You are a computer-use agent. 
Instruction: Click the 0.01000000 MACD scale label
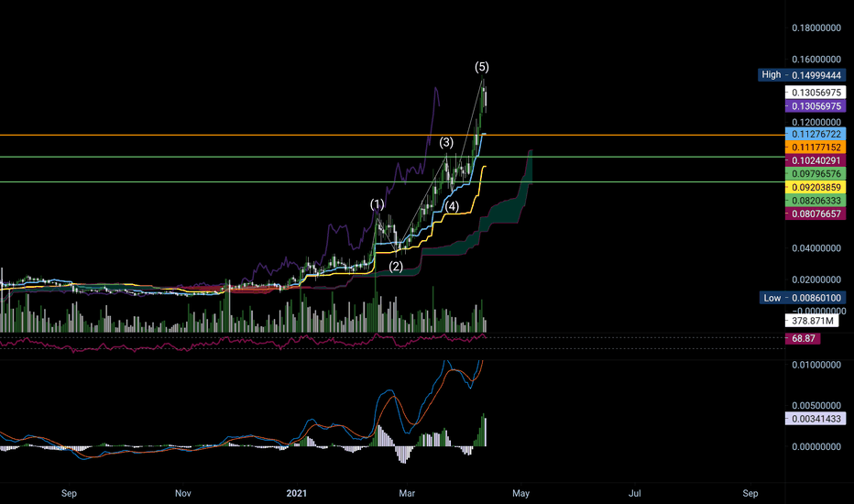(x=816, y=365)
